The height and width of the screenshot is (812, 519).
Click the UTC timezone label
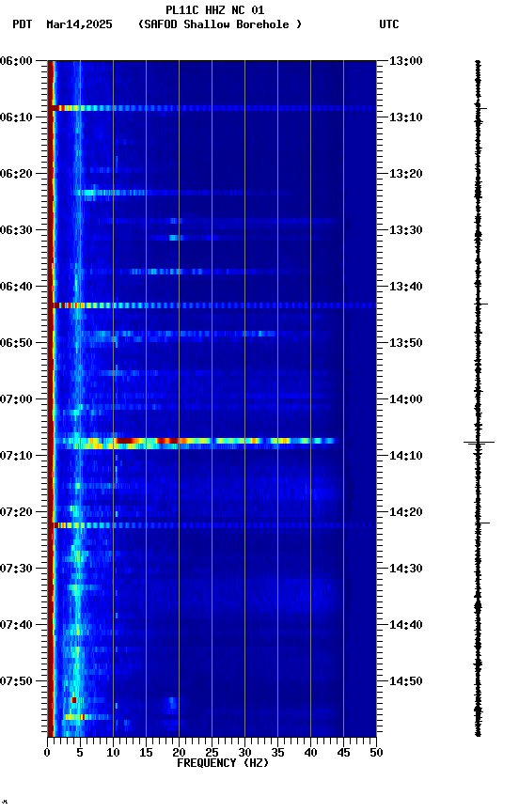coord(389,24)
